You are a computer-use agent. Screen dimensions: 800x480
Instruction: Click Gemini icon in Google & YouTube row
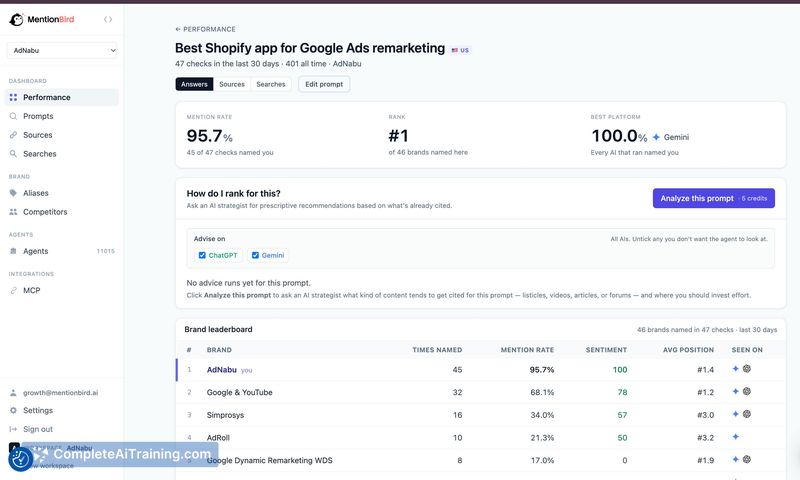point(736,391)
